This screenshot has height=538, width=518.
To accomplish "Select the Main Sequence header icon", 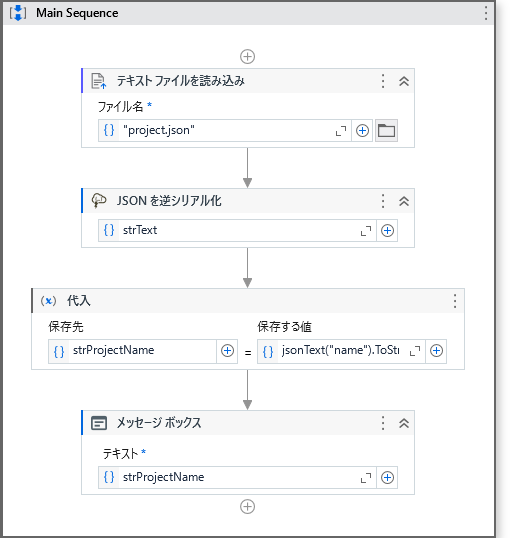I will (18, 13).
